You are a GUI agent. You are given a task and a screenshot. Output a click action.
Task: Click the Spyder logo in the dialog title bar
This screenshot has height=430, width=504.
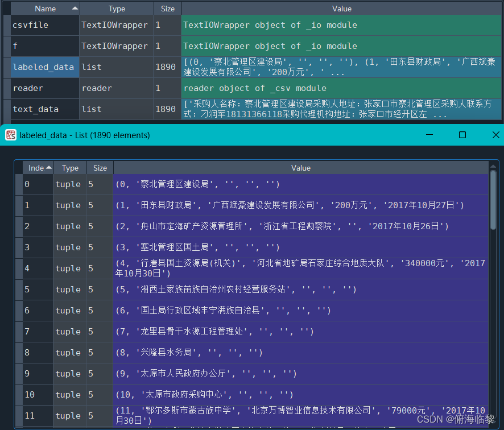[10, 135]
